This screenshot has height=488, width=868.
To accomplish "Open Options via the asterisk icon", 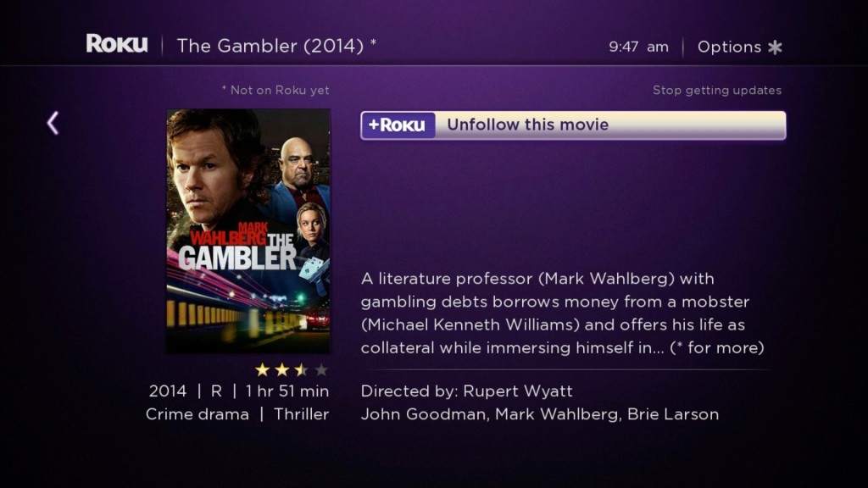I will [x=775, y=47].
